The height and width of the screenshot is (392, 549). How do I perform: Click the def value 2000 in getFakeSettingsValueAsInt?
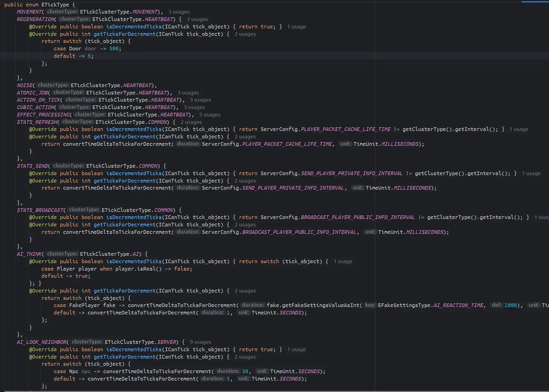click(x=510, y=305)
